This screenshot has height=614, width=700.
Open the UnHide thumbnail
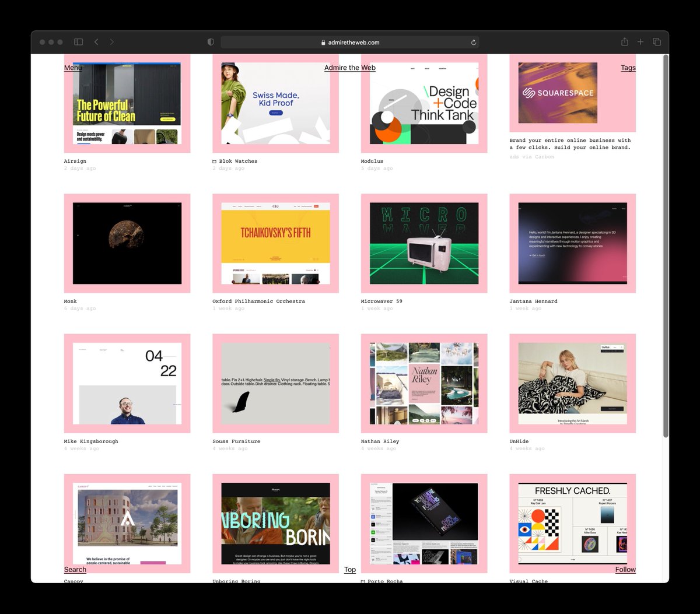click(573, 383)
